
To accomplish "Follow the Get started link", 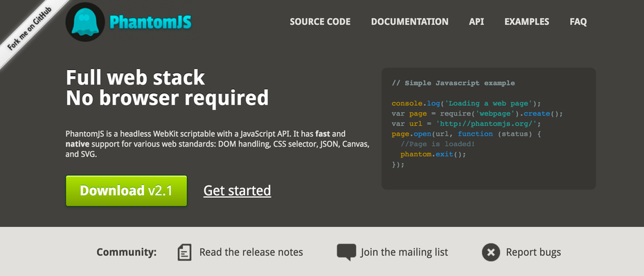I will point(238,191).
